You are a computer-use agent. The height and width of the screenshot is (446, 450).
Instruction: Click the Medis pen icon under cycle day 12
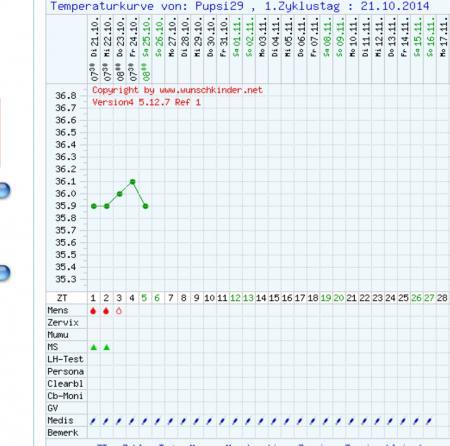click(x=235, y=421)
